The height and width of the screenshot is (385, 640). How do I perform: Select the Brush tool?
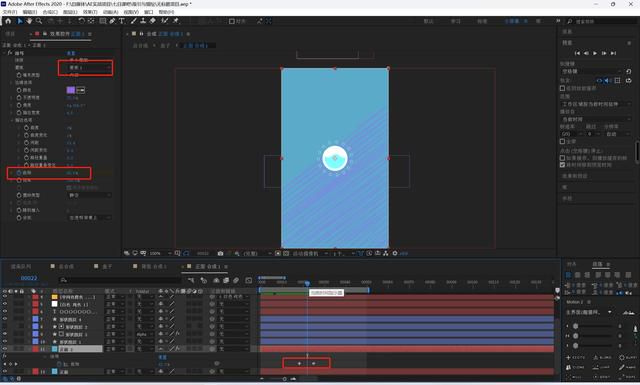coord(133,21)
